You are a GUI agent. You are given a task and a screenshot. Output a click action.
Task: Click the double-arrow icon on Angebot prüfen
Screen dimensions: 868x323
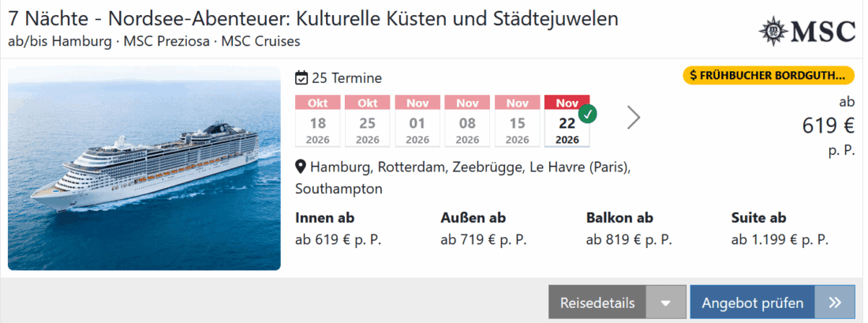(x=836, y=302)
